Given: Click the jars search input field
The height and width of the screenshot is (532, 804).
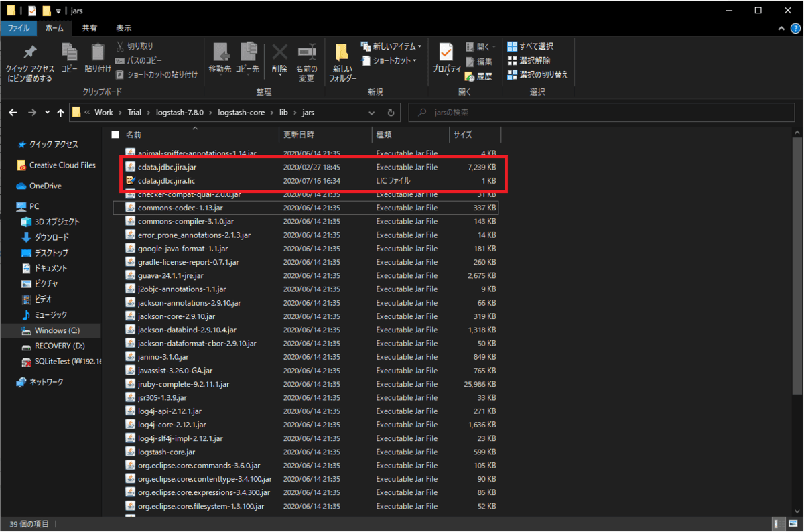Looking at the screenshot, I should (603, 113).
